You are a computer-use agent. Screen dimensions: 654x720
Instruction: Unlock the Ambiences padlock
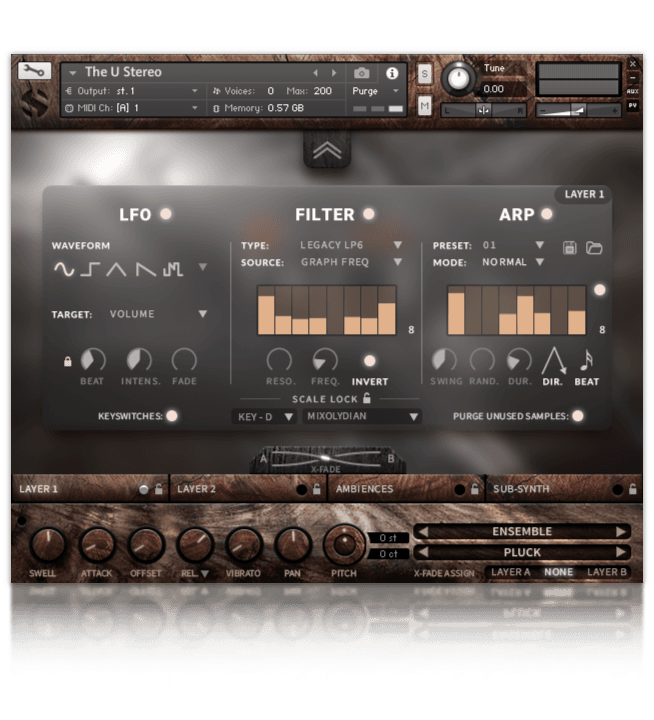tap(474, 489)
